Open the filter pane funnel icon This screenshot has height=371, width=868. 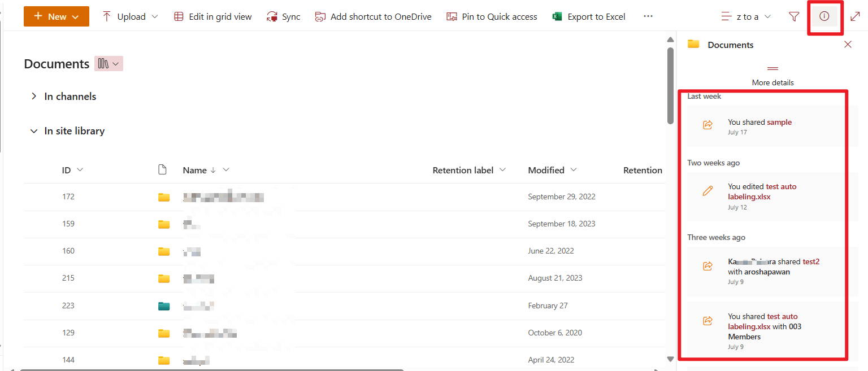click(794, 16)
